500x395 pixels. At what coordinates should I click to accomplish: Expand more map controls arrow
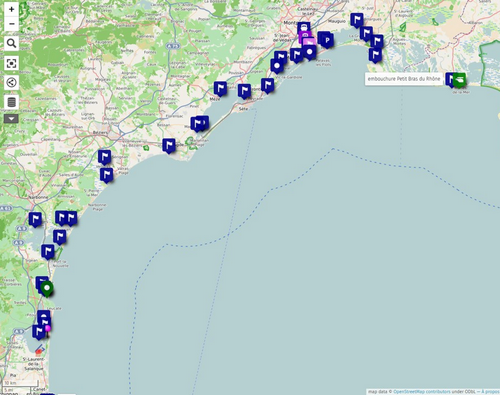pyautogui.click(x=11, y=119)
